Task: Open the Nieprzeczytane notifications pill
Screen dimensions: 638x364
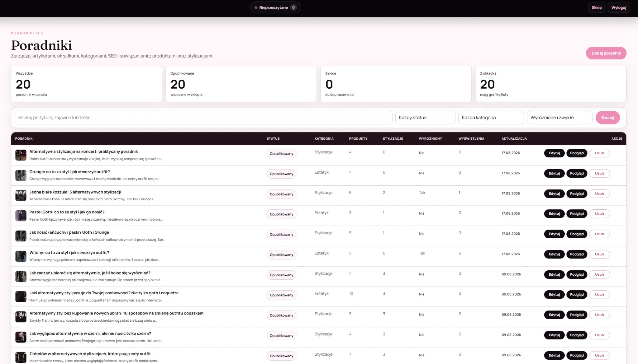Action: pos(275,7)
